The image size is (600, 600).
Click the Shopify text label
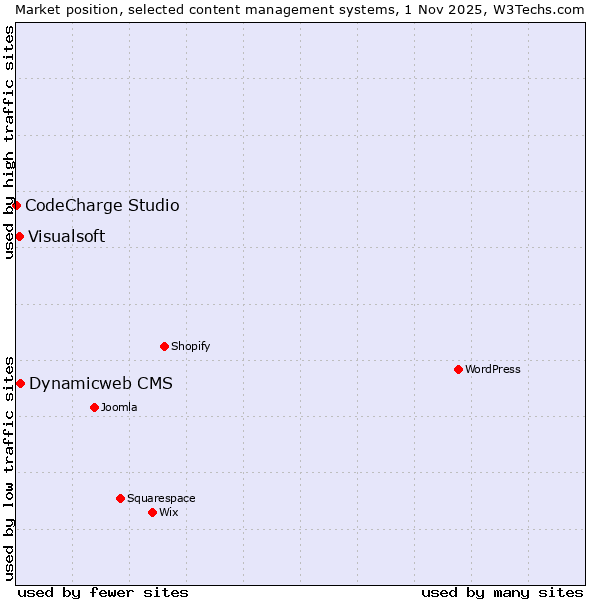click(x=190, y=346)
